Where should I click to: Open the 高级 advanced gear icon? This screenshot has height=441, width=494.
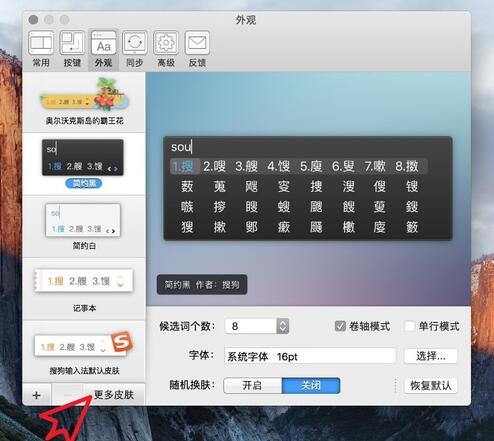pyautogui.click(x=166, y=49)
